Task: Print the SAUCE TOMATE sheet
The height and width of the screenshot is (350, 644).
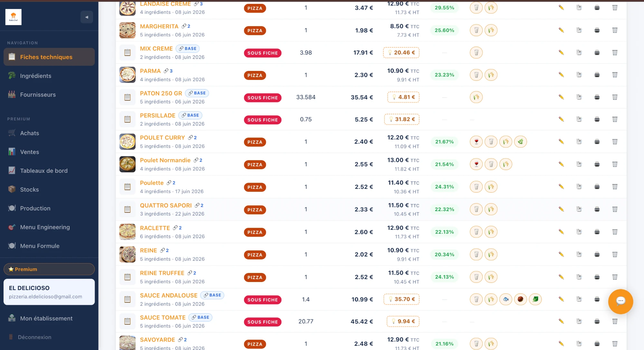Action: [x=597, y=321]
